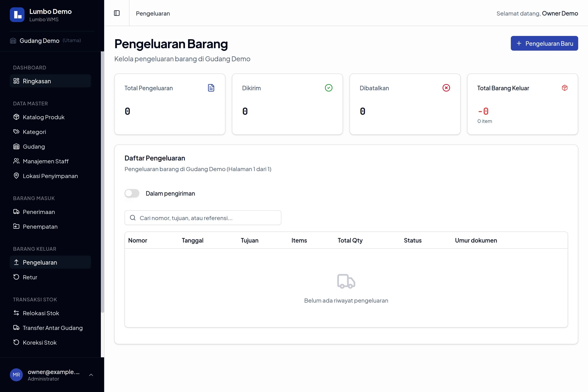
Task: Click the Tanggal column header
Action: coord(193,240)
